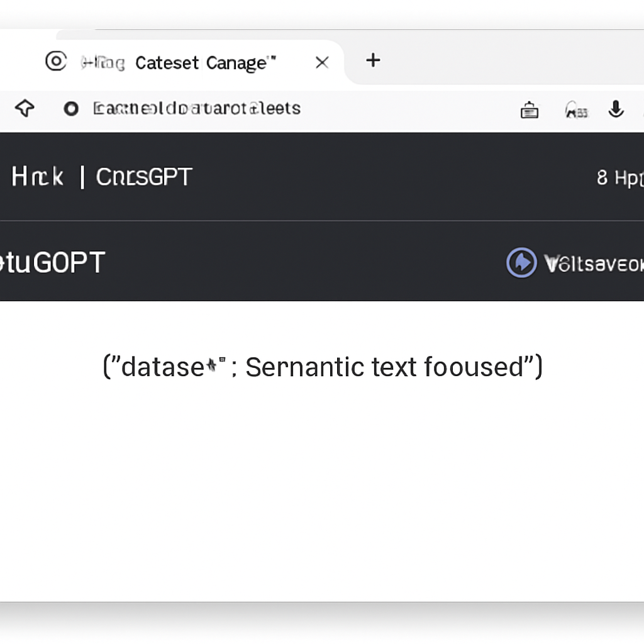Select the Cateset Canage tab title
The width and height of the screenshot is (644, 644).
tap(206, 63)
